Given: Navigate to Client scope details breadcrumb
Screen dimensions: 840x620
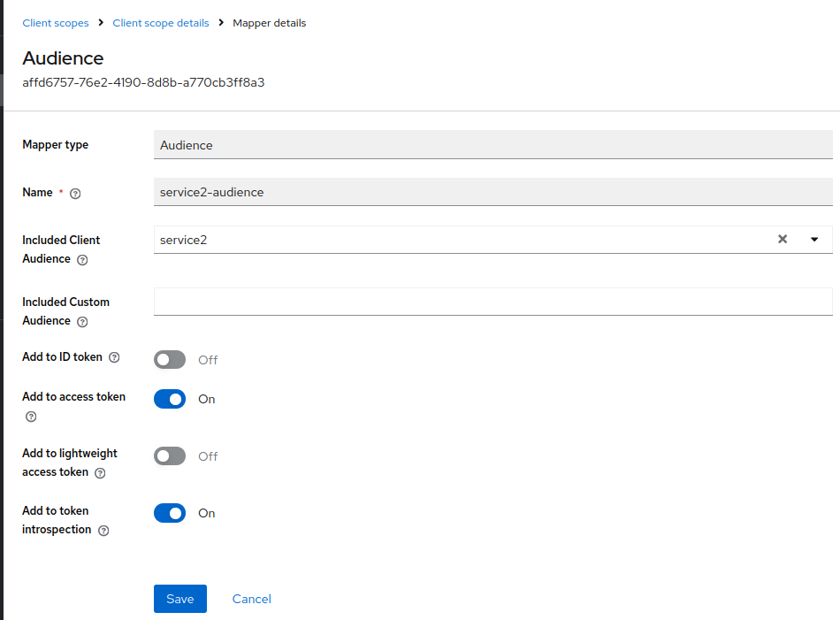Looking at the screenshot, I should point(161,23).
